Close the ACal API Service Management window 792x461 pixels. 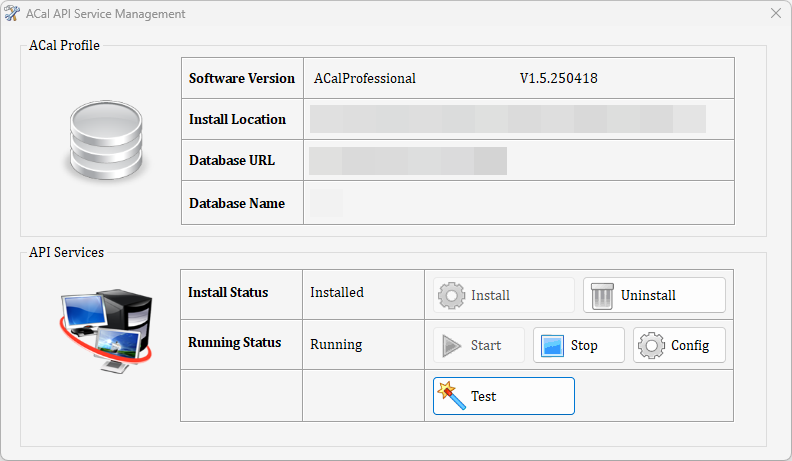pyautogui.click(x=776, y=13)
